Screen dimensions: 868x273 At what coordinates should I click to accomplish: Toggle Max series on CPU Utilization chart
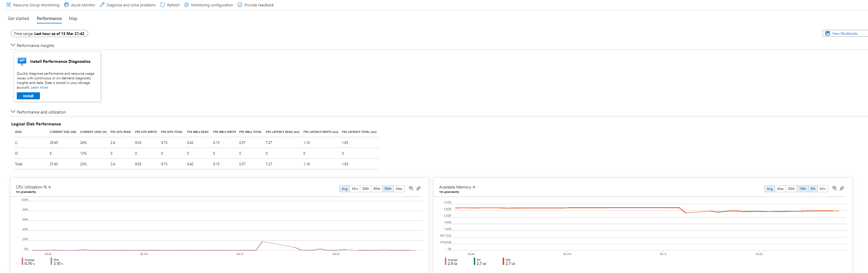[x=399, y=189]
